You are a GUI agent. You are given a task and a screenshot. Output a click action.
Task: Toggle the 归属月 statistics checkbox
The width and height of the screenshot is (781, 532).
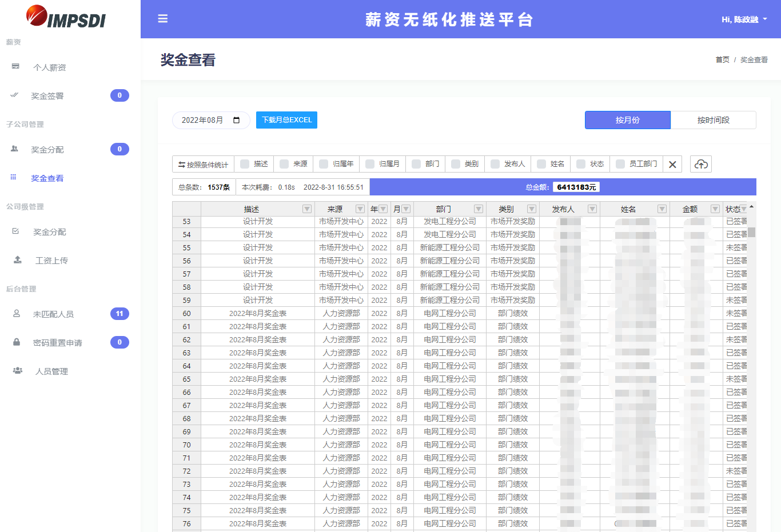point(370,164)
